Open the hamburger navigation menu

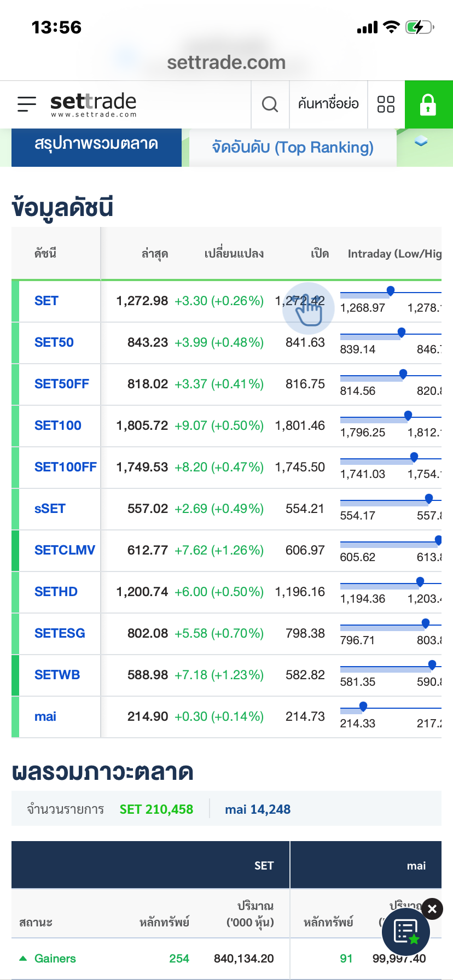pyautogui.click(x=26, y=104)
